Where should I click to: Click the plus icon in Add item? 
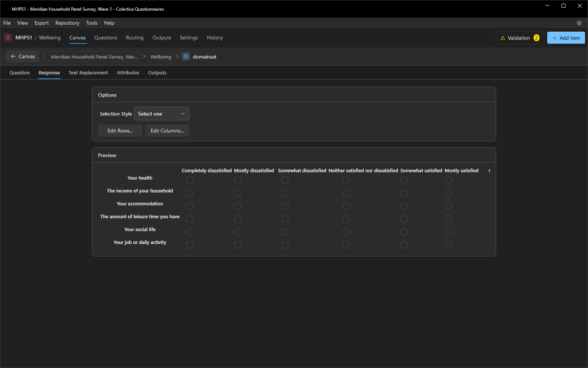[x=555, y=38]
